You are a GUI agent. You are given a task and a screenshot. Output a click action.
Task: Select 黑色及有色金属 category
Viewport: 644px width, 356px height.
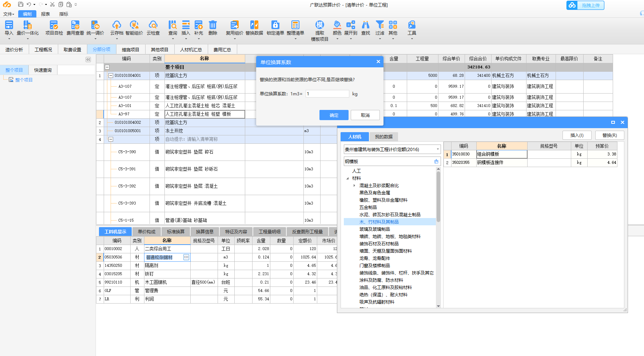375,193
